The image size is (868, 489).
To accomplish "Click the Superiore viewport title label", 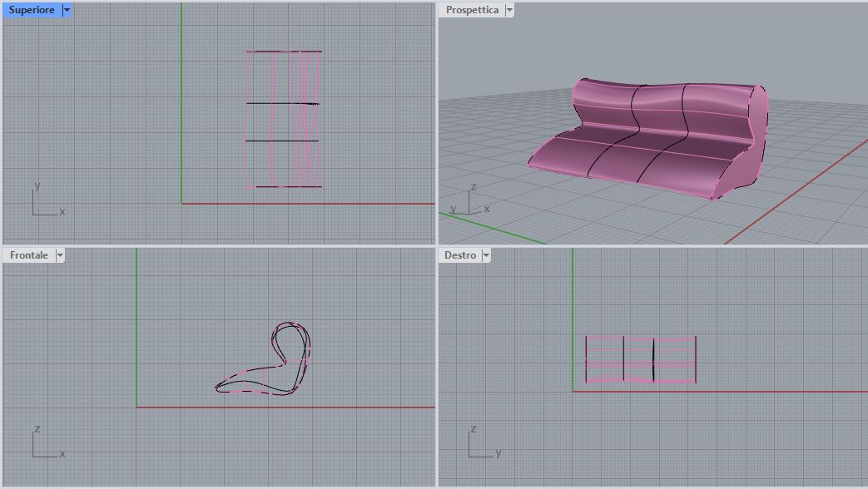I will point(32,10).
